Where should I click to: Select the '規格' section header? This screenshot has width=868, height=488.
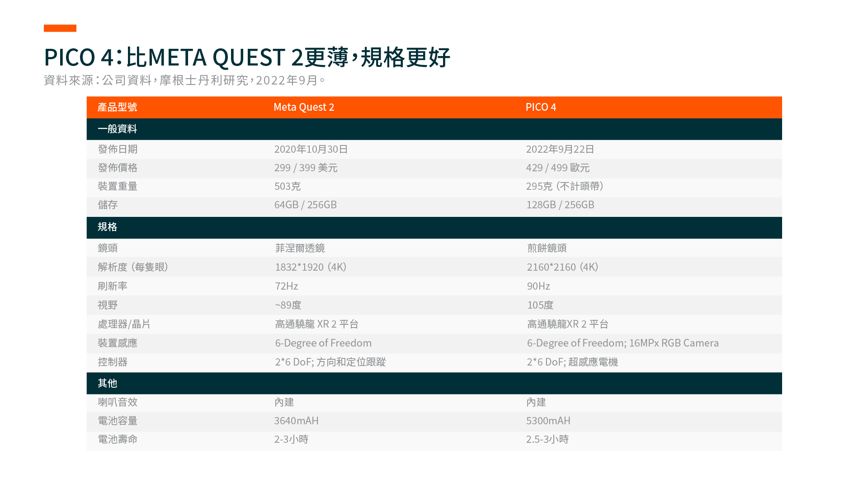[108, 227]
